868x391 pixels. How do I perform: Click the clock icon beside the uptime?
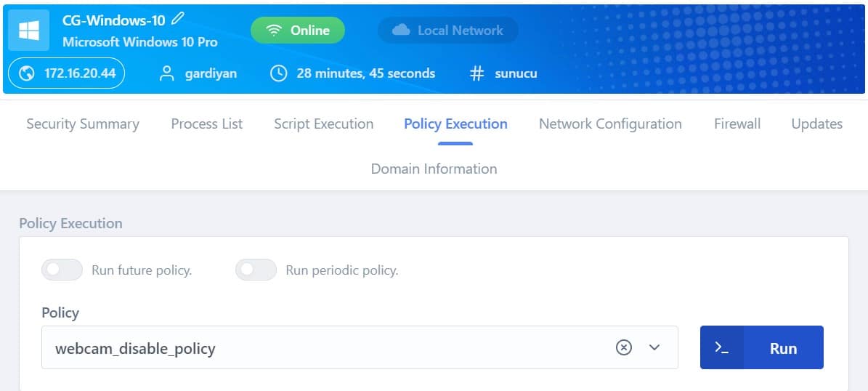pyautogui.click(x=278, y=73)
